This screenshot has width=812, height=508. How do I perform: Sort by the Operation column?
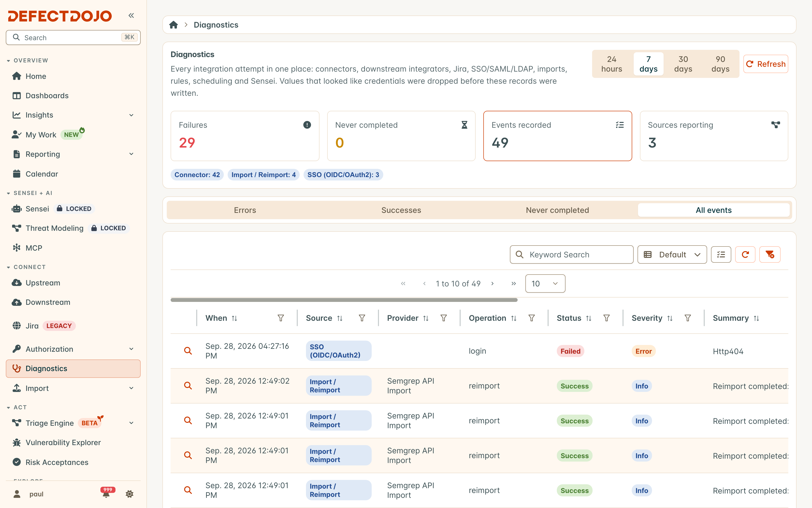coord(514,318)
